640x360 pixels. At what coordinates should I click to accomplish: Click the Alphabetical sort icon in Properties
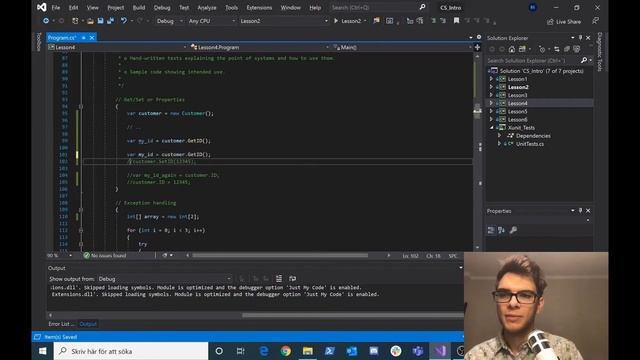point(502,230)
